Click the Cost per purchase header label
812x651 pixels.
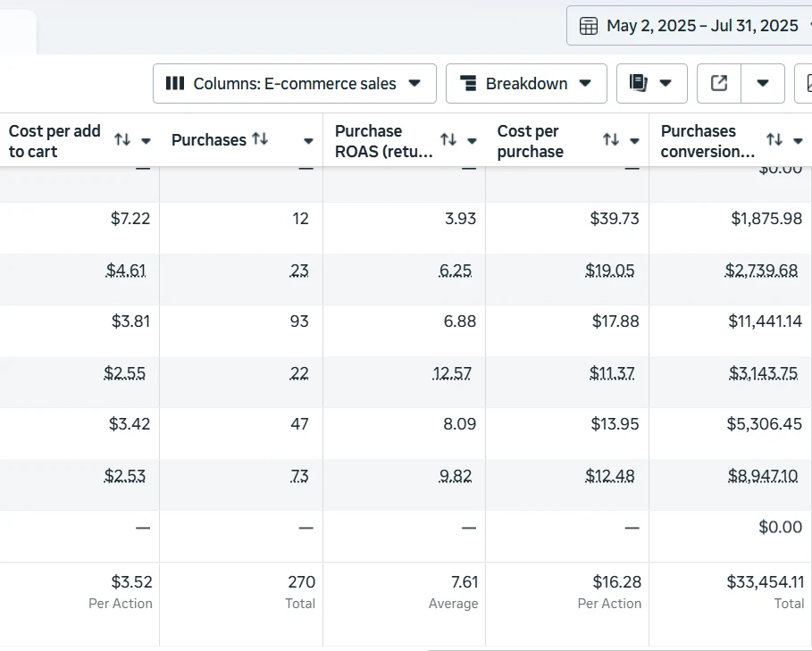tap(531, 141)
